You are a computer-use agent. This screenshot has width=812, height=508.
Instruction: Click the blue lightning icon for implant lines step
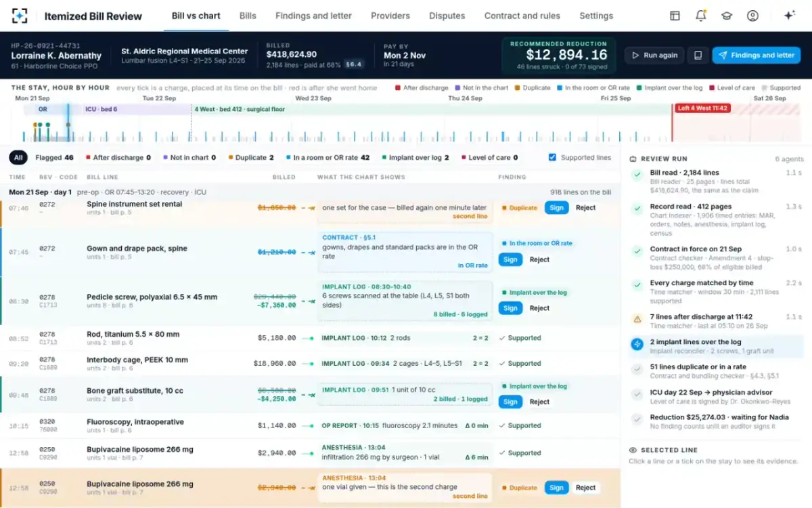[637, 344]
